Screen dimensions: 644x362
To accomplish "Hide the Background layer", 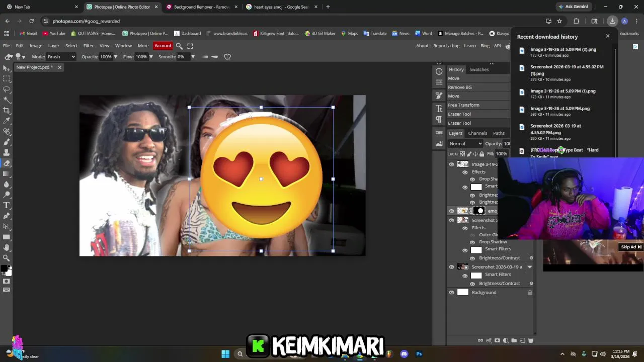I will pyautogui.click(x=451, y=293).
